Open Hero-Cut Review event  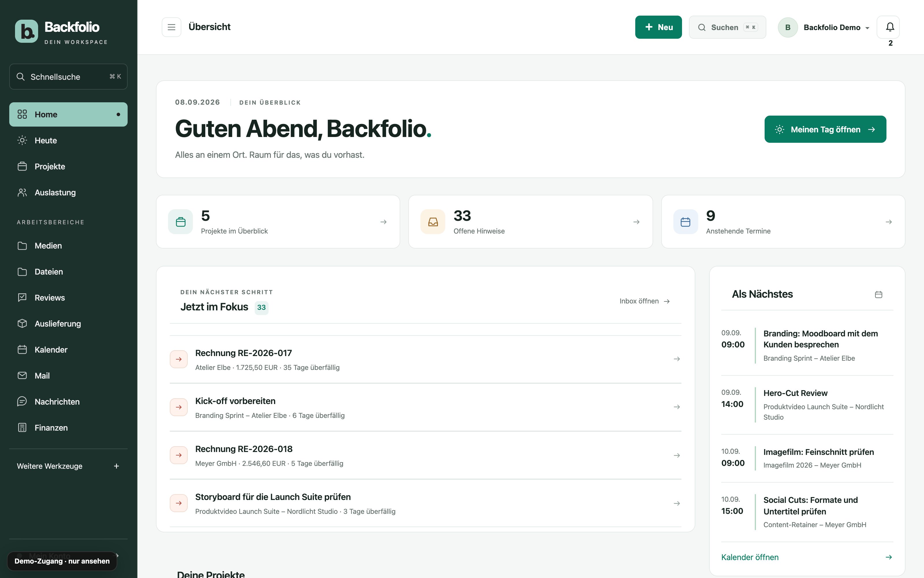[807, 405]
